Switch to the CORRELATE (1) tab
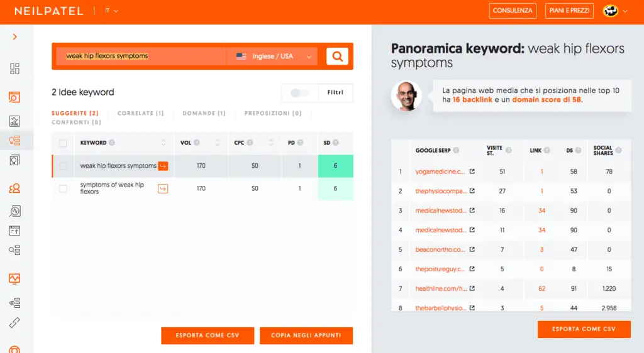The width and height of the screenshot is (644, 353). (140, 113)
